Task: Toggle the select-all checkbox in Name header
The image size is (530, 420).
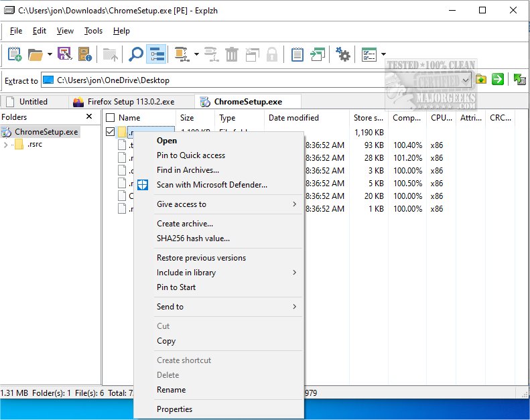Action: [111, 118]
